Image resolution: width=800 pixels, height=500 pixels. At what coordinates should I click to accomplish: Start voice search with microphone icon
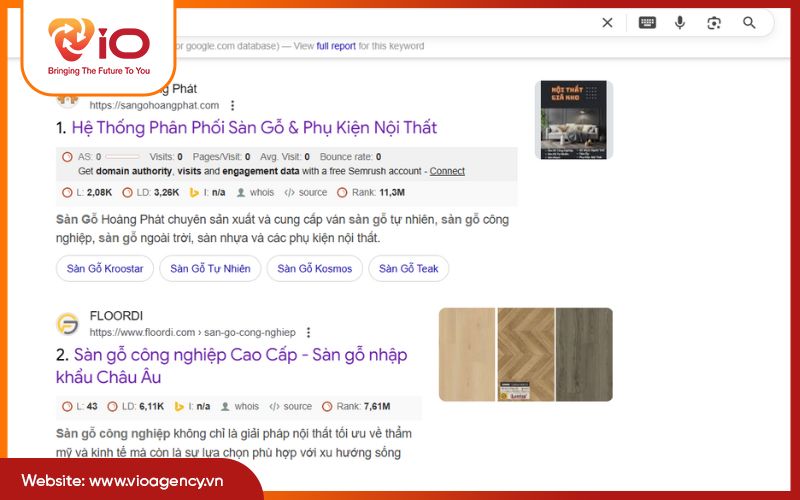pos(680,22)
